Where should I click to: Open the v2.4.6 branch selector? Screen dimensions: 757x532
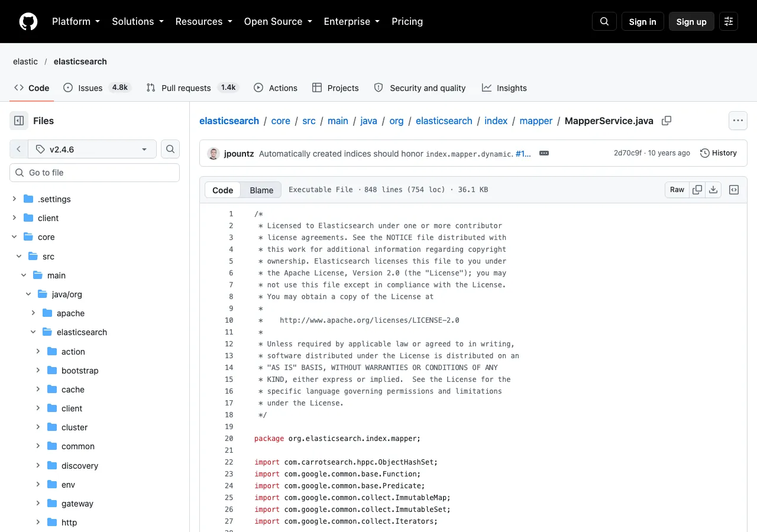(92, 149)
